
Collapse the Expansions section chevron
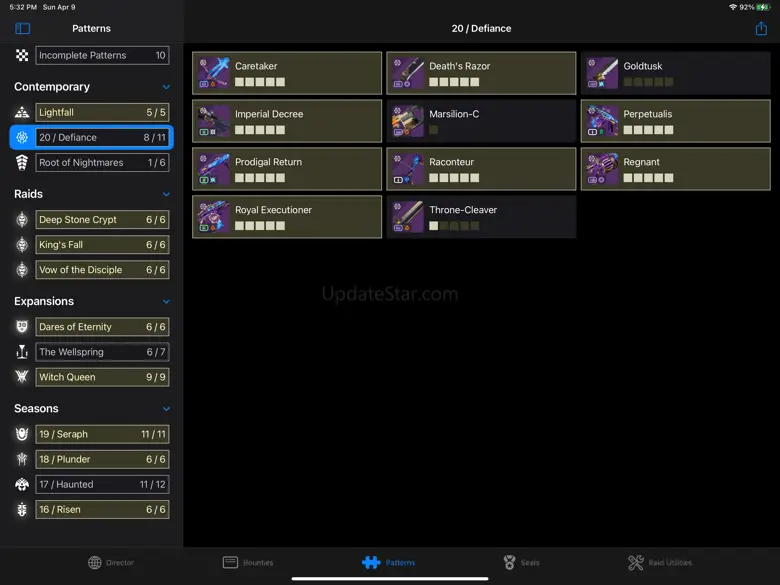166,301
